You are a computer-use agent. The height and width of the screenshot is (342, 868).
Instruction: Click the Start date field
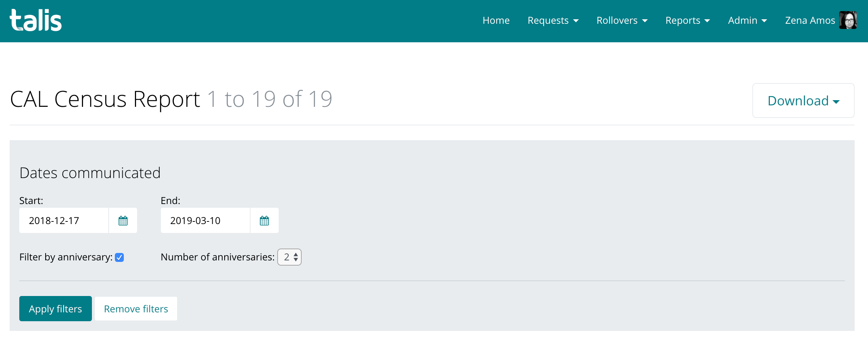click(64, 220)
